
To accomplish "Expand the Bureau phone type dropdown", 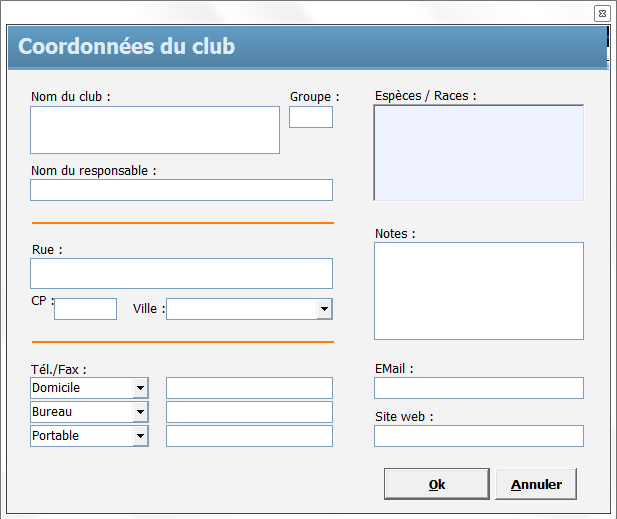I will pos(140,412).
